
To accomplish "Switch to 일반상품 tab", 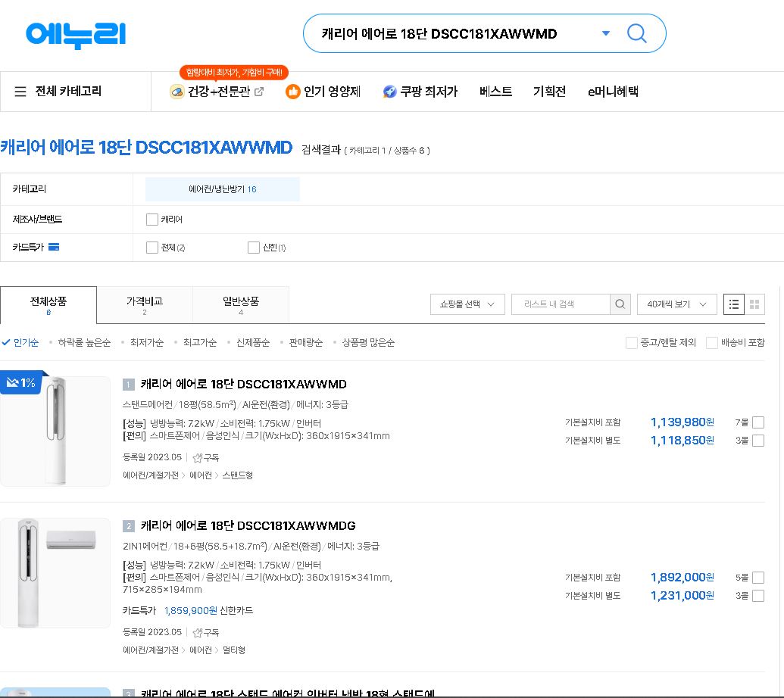I will pyautogui.click(x=240, y=305).
